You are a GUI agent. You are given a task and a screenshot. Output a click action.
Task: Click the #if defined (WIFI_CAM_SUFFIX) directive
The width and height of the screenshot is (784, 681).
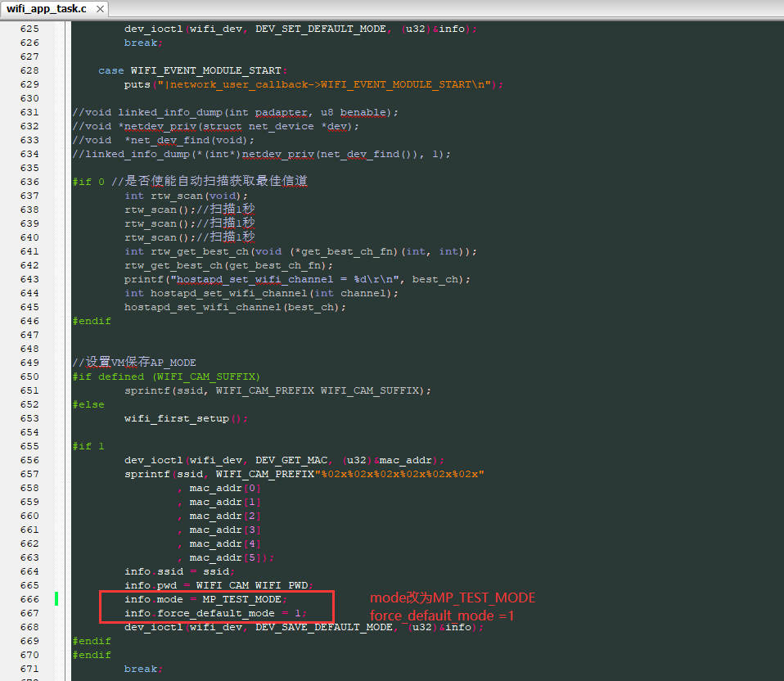click(166, 377)
